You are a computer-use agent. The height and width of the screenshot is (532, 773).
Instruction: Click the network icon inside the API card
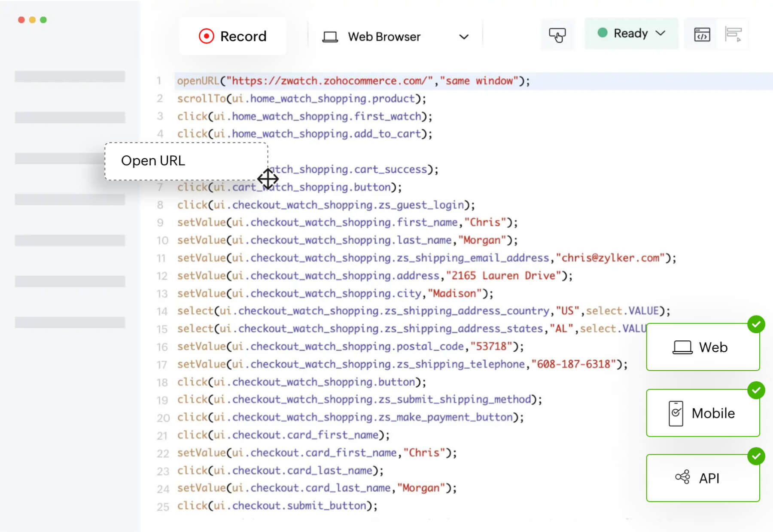tap(683, 477)
